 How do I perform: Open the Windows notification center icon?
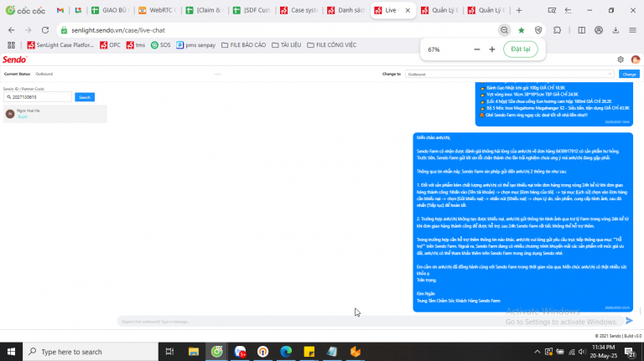630,352
